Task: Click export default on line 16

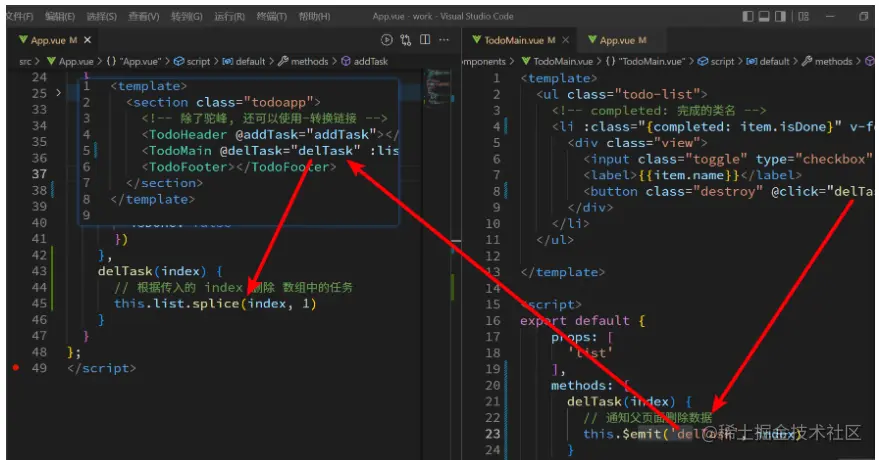Action: click(582, 321)
